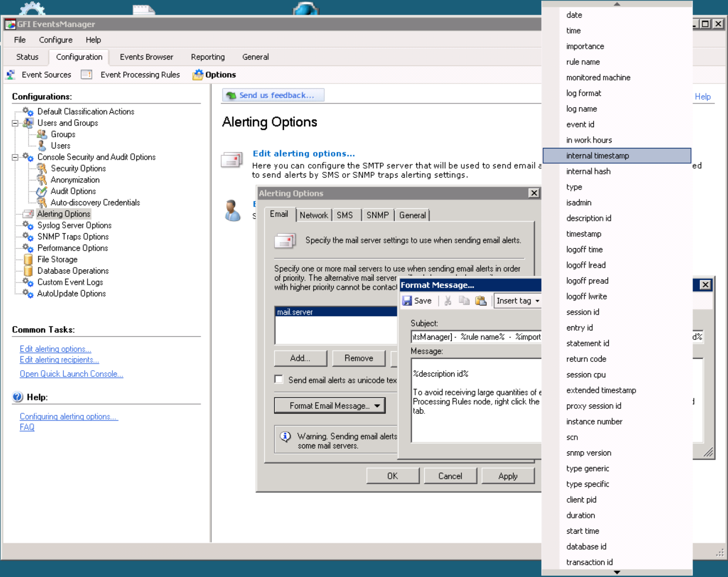Click into the Subject input field

[x=475, y=337]
